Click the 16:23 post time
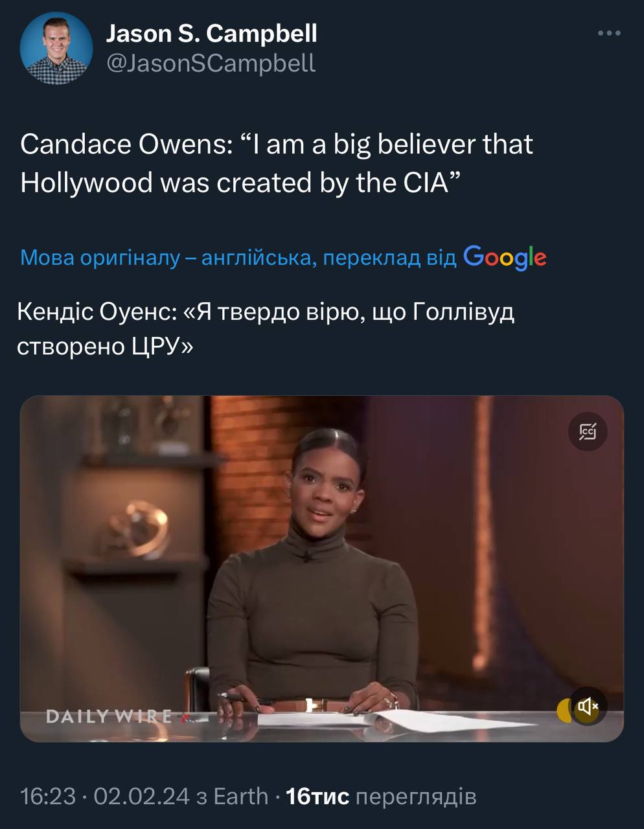This screenshot has width=644, height=829. (x=47, y=796)
